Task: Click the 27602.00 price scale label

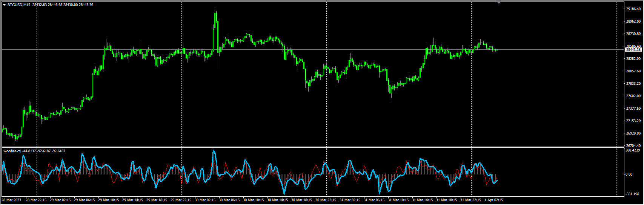Action: click(x=633, y=96)
